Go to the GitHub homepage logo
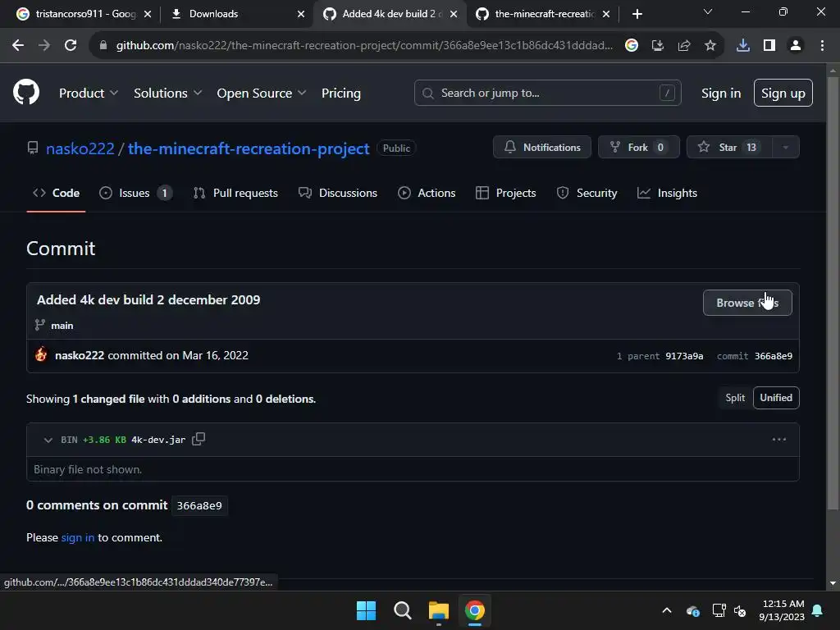The width and height of the screenshot is (840, 630). coord(26,92)
